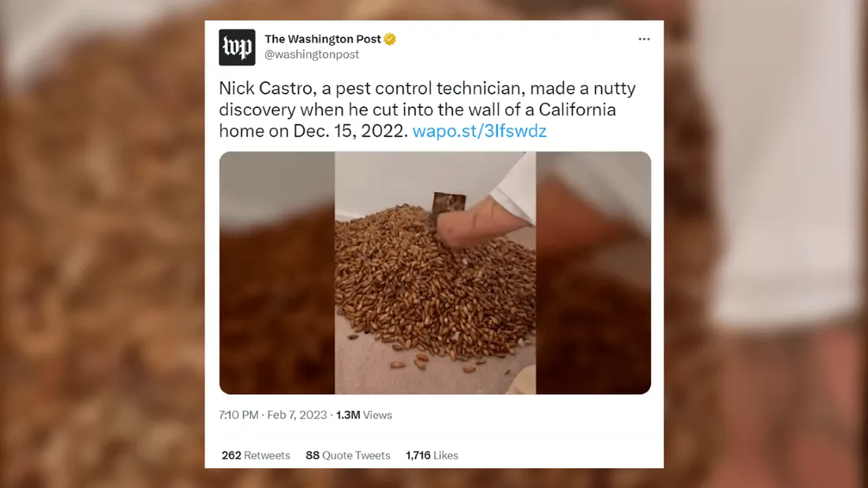The width and height of the screenshot is (868, 488).
Task: Open the three-dot more options menu
Action: point(644,39)
